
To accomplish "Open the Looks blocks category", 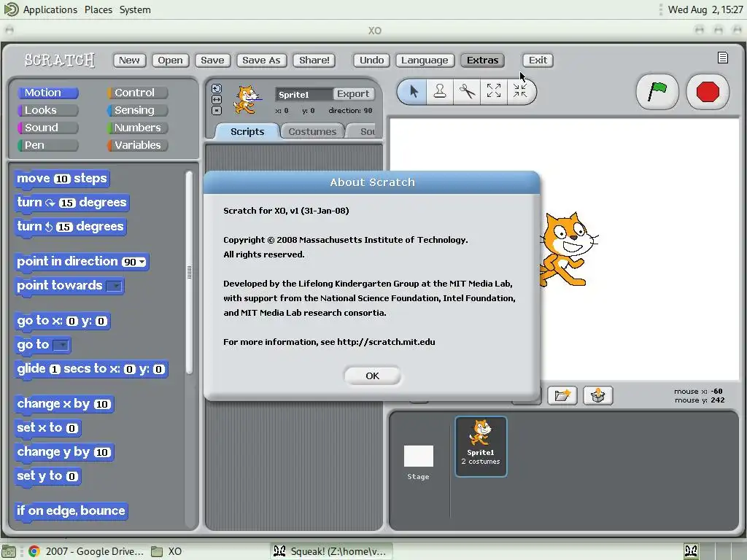I will (47, 110).
